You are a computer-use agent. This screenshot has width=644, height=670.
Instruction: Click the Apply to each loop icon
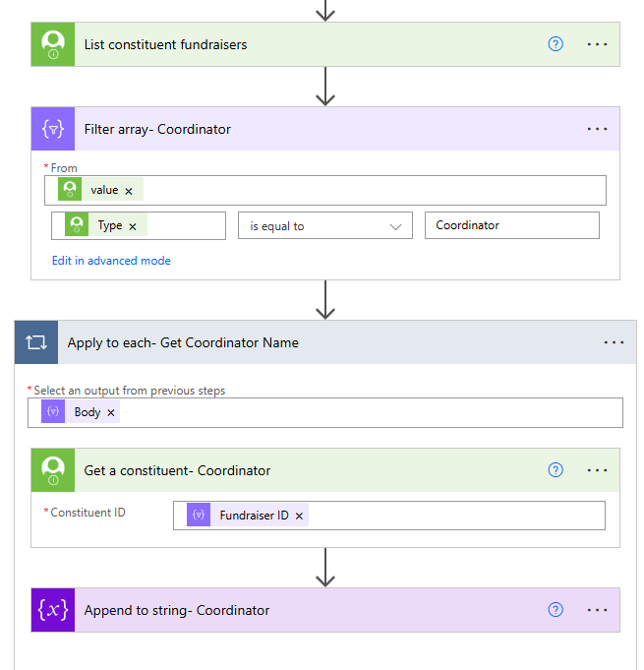point(36,342)
